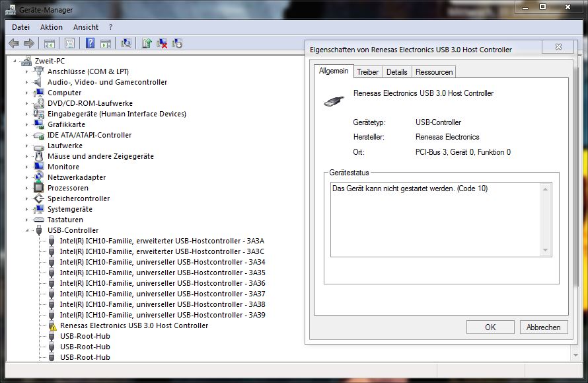Click Scan for hardware changes toolbar icon
The image size is (588, 383).
[x=126, y=43]
